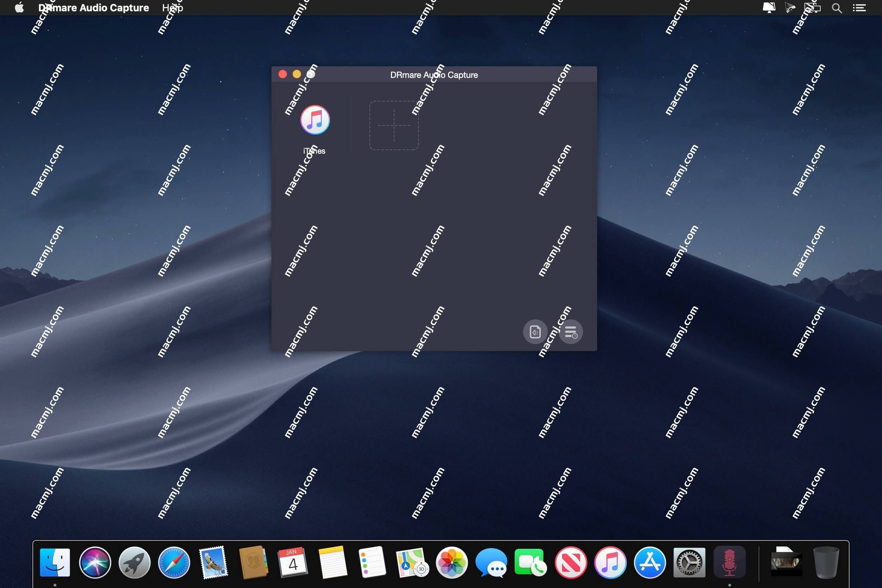Launch Siri from the Dock
This screenshot has width=882, height=588.
pyautogui.click(x=95, y=562)
